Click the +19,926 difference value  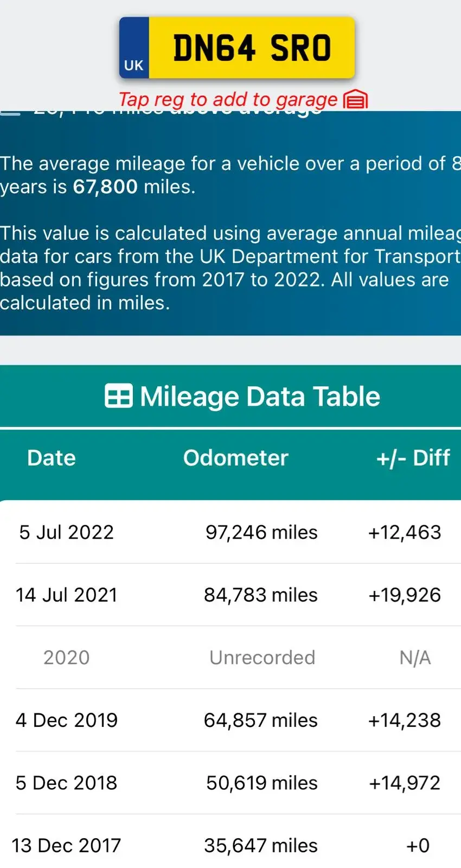click(x=405, y=595)
